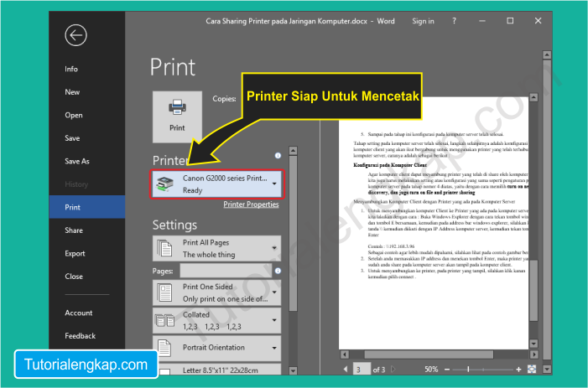Click the Zoom to Page icon
588x388 pixels.
[532, 370]
